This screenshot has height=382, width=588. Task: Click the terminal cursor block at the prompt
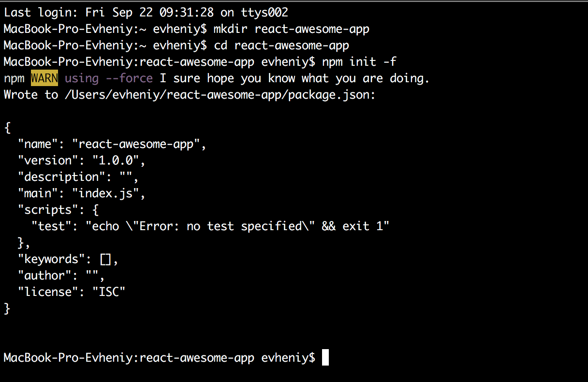click(x=325, y=358)
